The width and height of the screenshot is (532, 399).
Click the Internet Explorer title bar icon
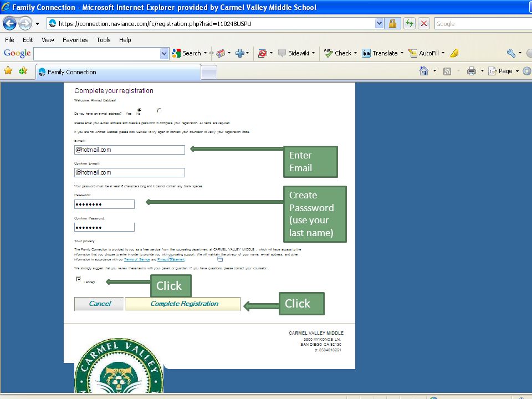(x=6, y=7)
